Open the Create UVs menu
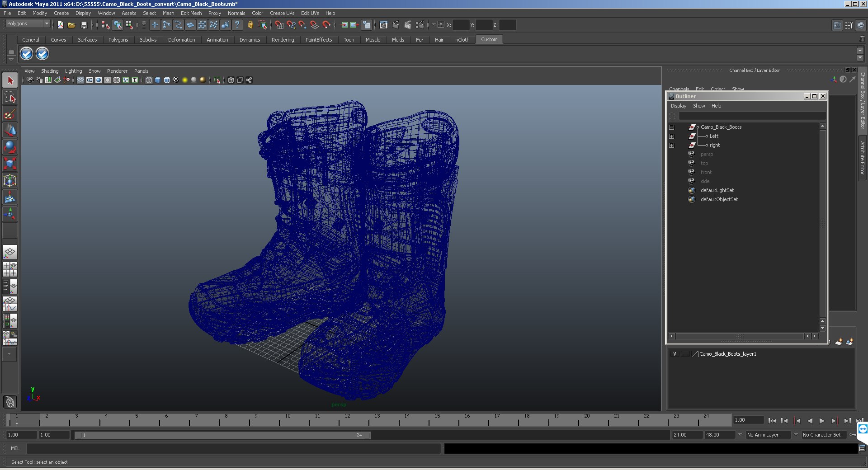The width and height of the screenshot is (868, 470). coord(282,13)
